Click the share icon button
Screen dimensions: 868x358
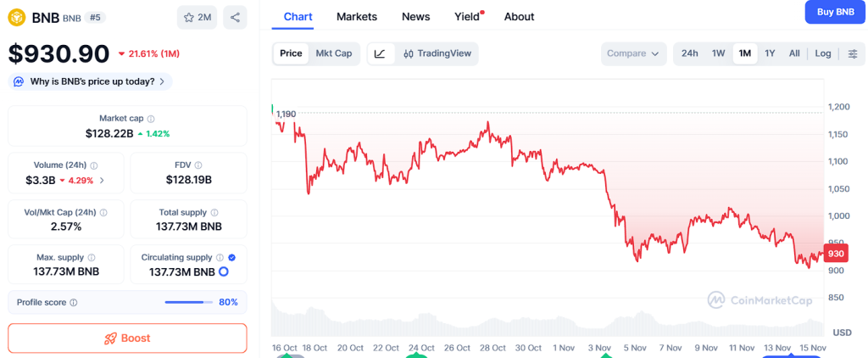(x=235, y=17)
